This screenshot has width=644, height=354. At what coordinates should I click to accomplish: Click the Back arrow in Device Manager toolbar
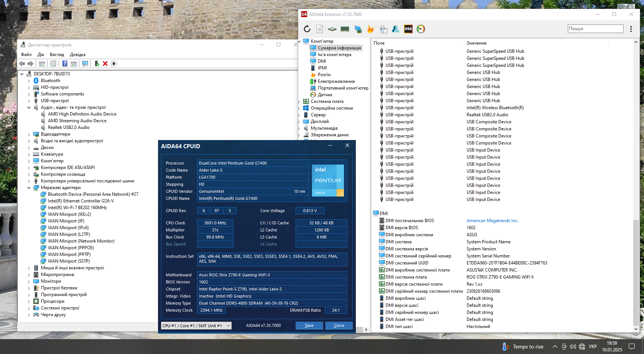[22, 64]
